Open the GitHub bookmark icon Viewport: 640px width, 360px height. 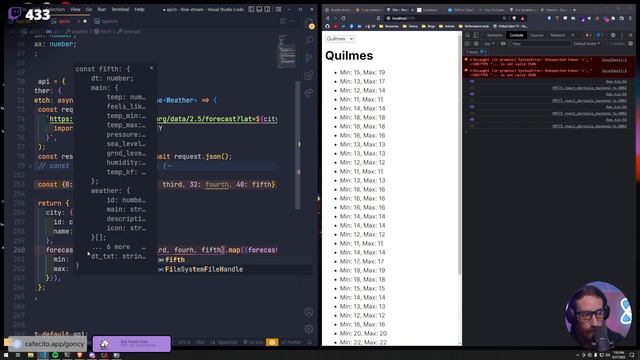327,26
